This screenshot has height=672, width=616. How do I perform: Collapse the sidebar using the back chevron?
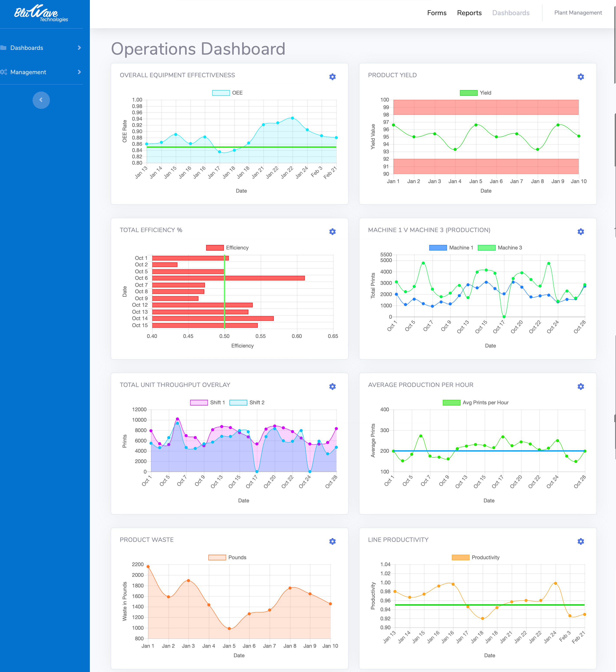pyautogui.click(x=41, y=100)
